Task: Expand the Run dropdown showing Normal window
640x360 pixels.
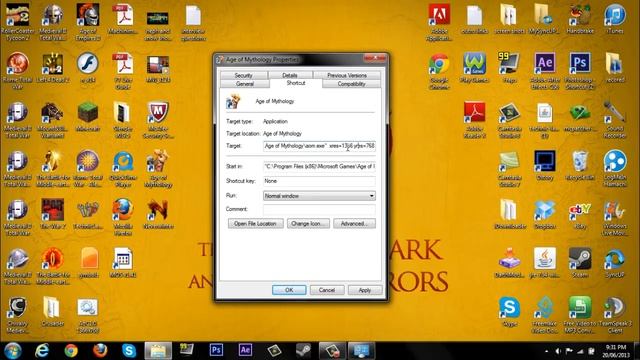Action: (x=319, y=196)
